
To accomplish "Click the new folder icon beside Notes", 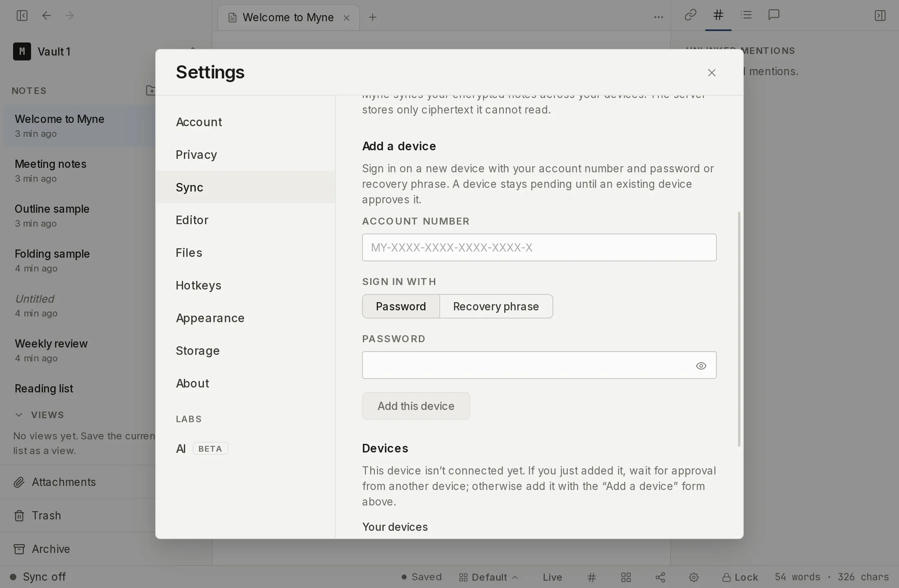I will point(150,90).
